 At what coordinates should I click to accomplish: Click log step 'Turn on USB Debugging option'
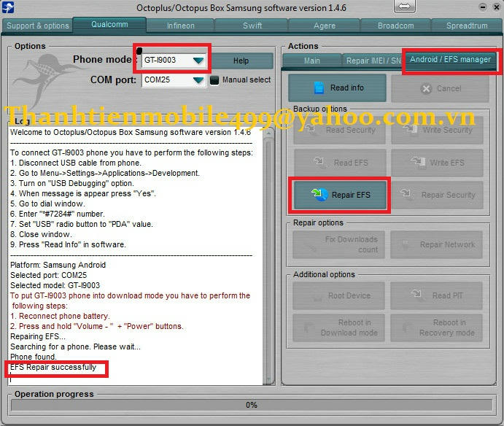pos(72,183)
